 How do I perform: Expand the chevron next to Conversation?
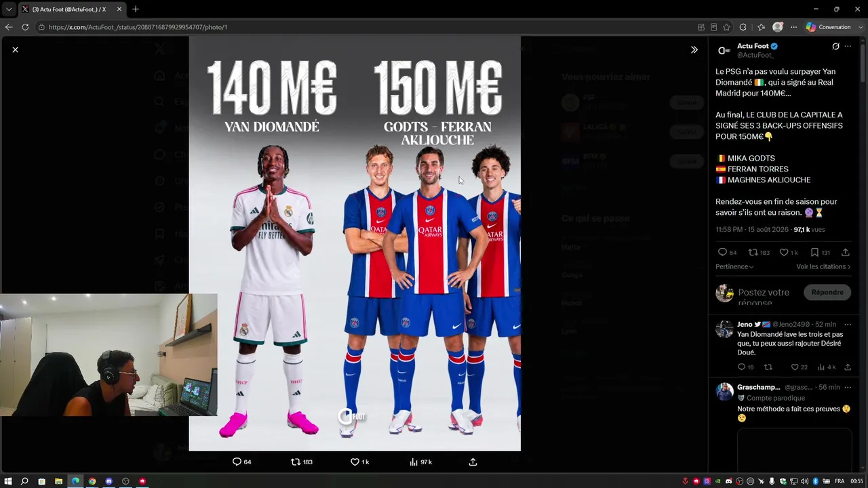click(860, 27)
